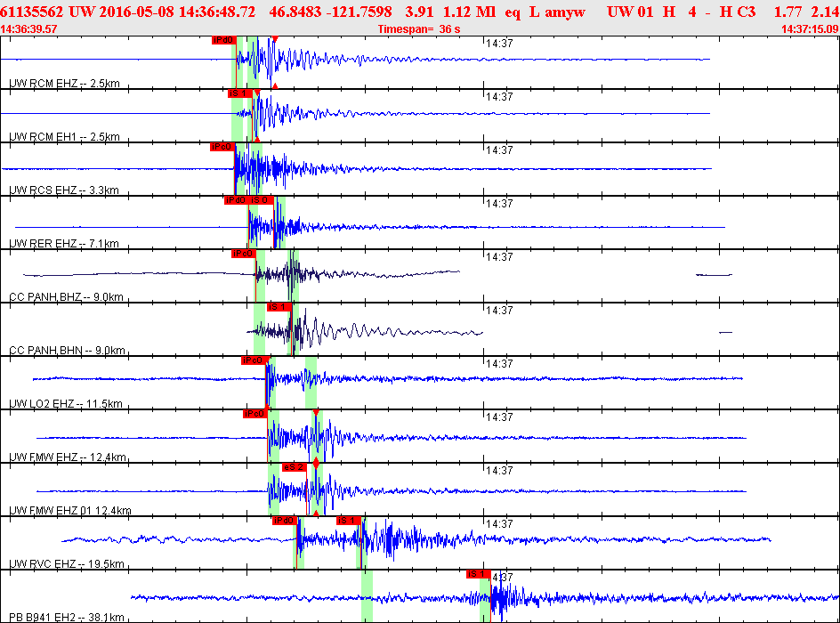The image size is (840, 623).
Task: Select the eS 2 pick flag on FMW
Action: coord(295,467)
